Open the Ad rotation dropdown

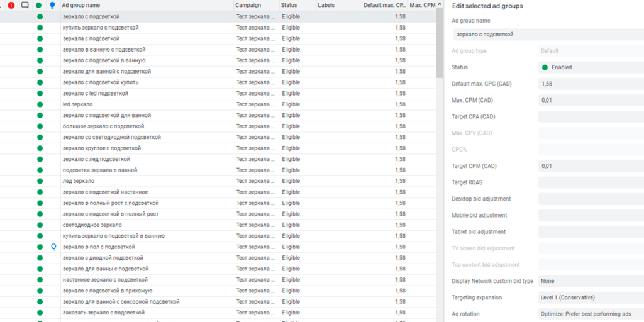click(x=591, y=314)
